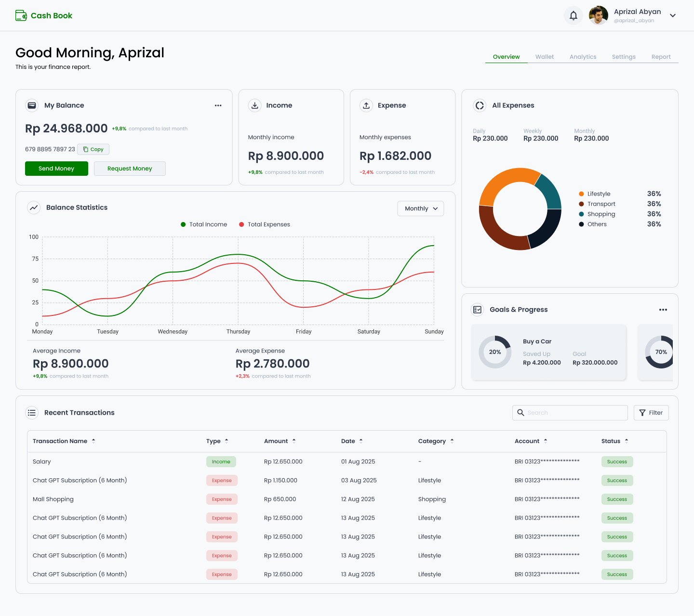Click the Balance Statistics trend icon

pyautogui.click(x=34, y=208)
